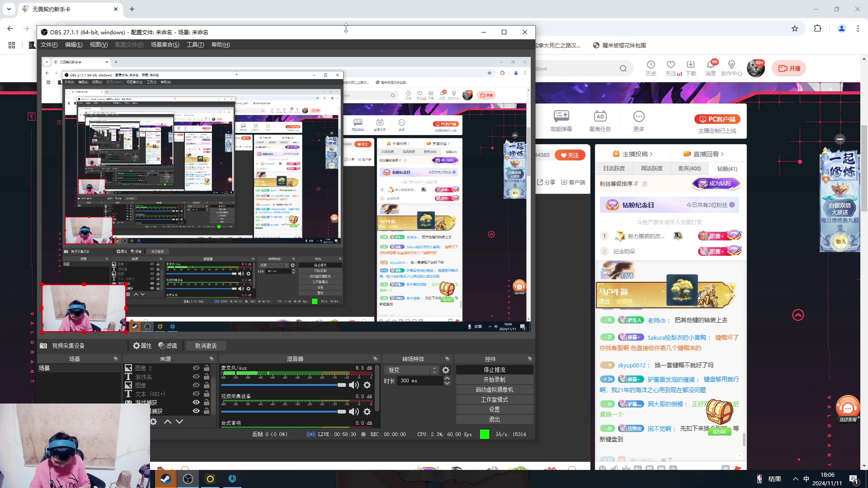Open 视频采集设备 mixer settings gear
Viewport: 868px width, 488px height.
click(x=367, y=412)
